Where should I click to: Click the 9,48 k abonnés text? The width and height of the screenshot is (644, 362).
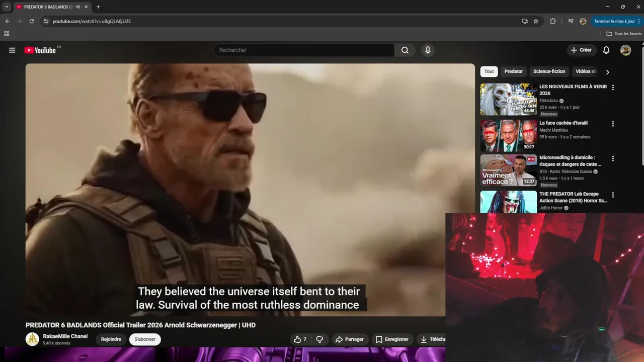pyautogui.click(x=56, y=343)
